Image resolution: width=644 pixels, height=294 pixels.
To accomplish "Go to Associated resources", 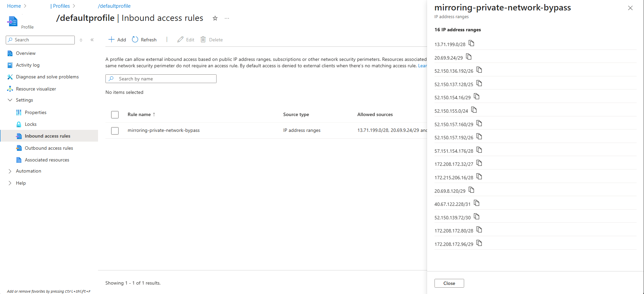I will coord(47,160).
